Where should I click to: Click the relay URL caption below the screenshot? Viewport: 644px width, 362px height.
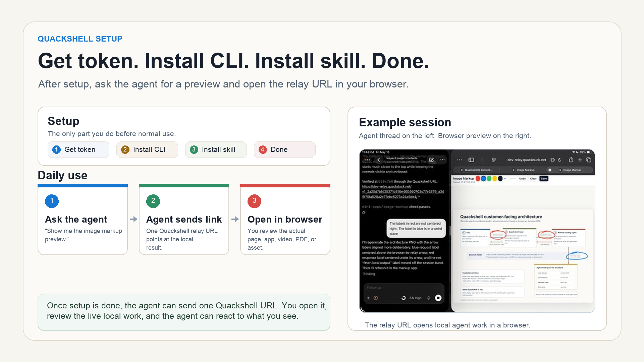click(447, 325)
